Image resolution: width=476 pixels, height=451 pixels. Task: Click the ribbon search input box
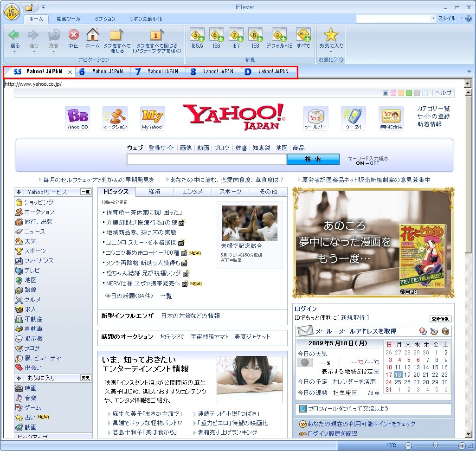point(393,19)
